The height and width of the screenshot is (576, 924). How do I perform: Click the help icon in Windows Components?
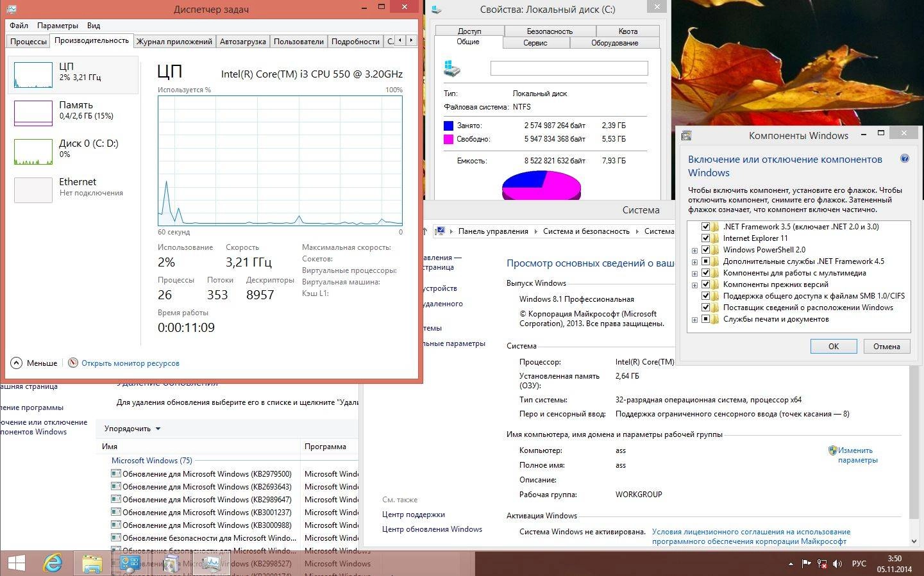coord(905,159)
